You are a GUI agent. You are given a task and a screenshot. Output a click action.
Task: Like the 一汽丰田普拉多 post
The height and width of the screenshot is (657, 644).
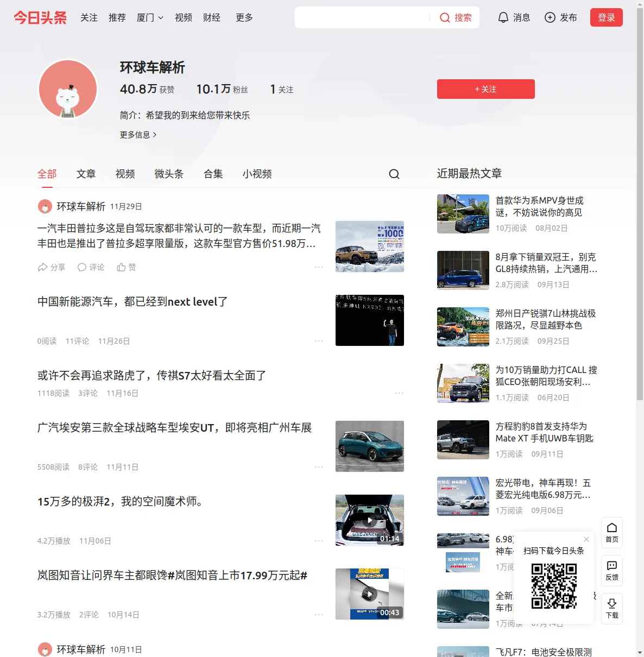pos(127,267)
